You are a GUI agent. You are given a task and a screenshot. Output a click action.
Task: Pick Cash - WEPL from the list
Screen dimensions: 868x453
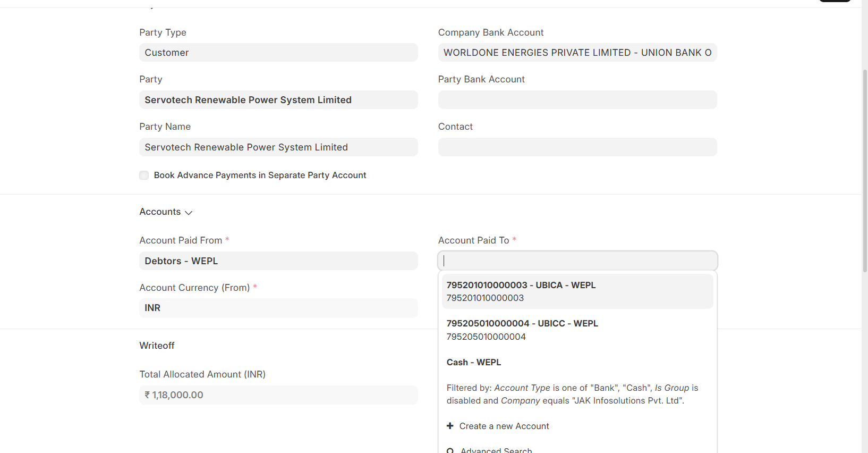(474, 362)
